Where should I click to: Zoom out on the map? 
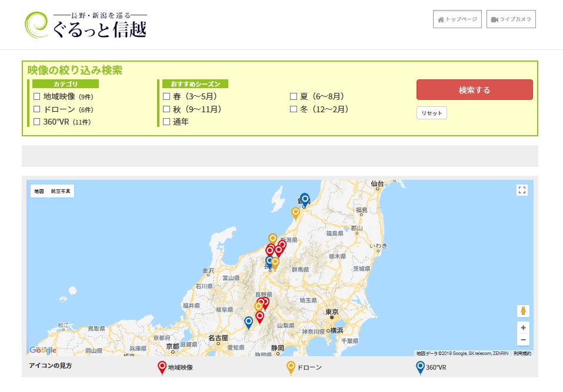(523, 340)
